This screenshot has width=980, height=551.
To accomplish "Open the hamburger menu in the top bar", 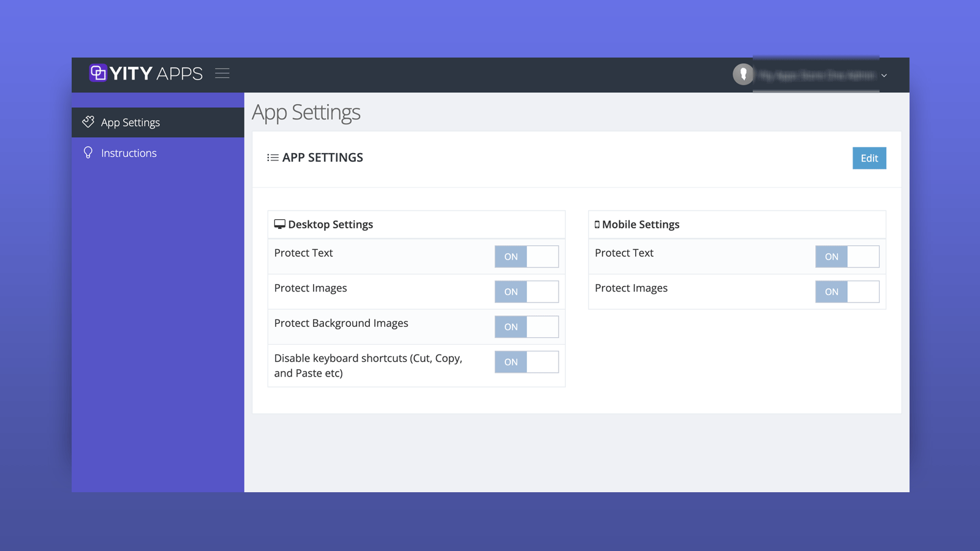I will 222,73.
